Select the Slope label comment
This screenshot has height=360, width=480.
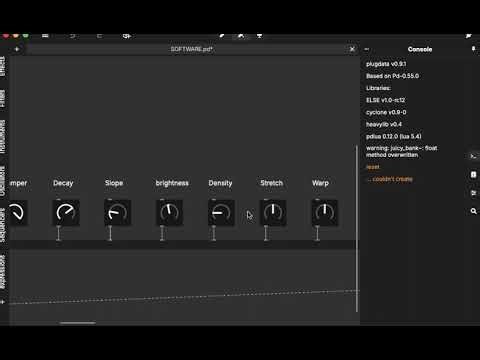[114, 183]
